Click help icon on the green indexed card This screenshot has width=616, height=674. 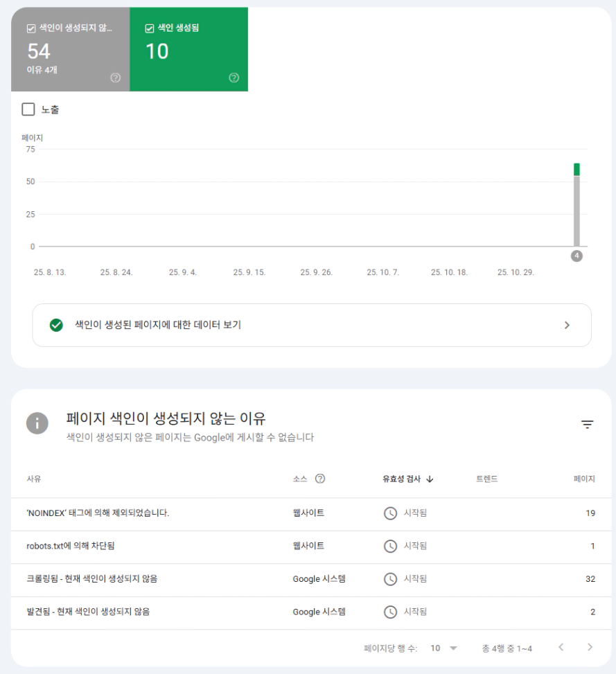[234, 78]
